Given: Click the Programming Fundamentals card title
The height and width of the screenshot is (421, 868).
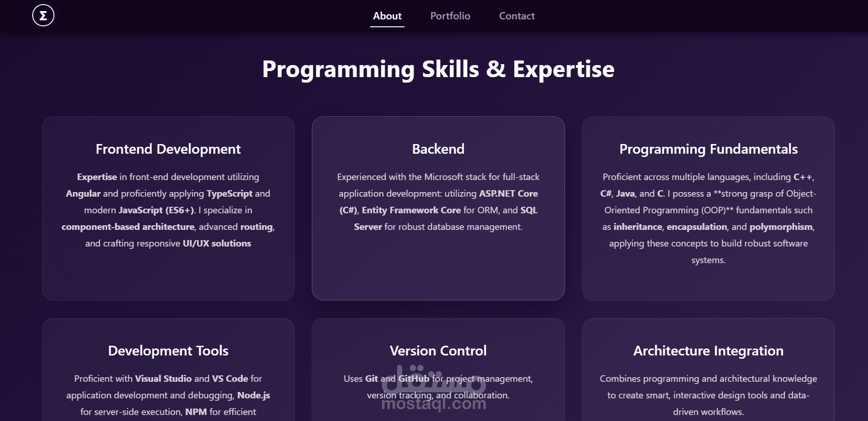Looking at the screenshot, I should click(x=708, y=149).
